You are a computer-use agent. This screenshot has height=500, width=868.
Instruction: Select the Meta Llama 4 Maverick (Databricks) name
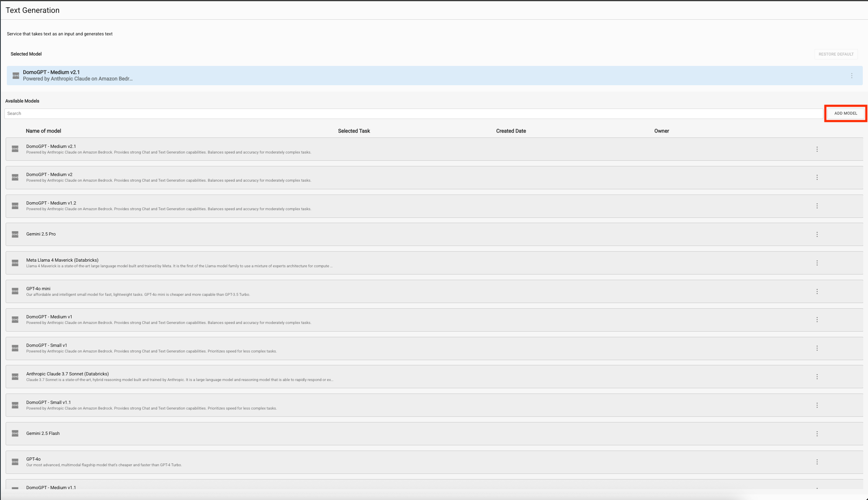point(62,260)
